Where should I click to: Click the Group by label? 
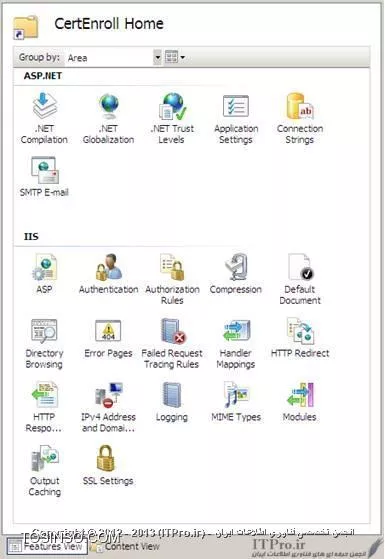[39, 57]
